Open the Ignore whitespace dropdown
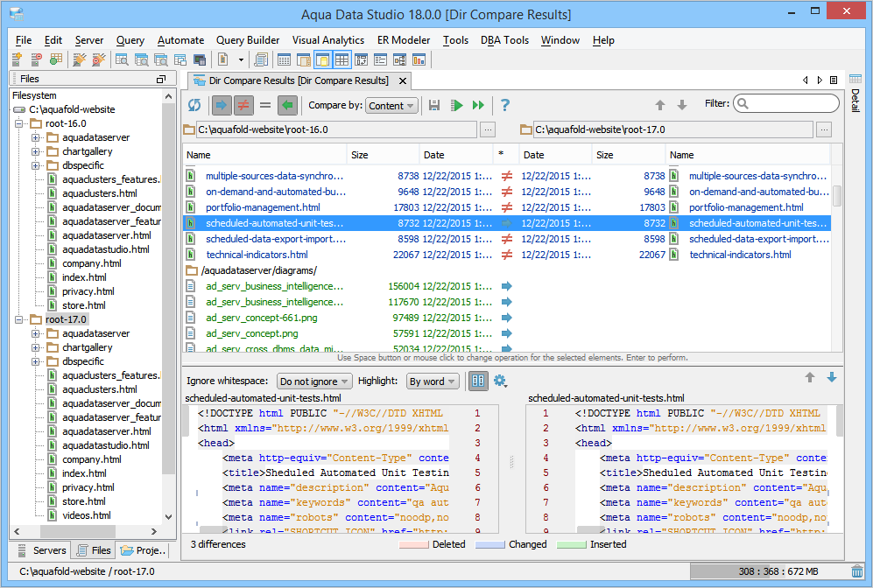This screenshot has width=873, height=588. pyautogui.click(x=314, y=381)
